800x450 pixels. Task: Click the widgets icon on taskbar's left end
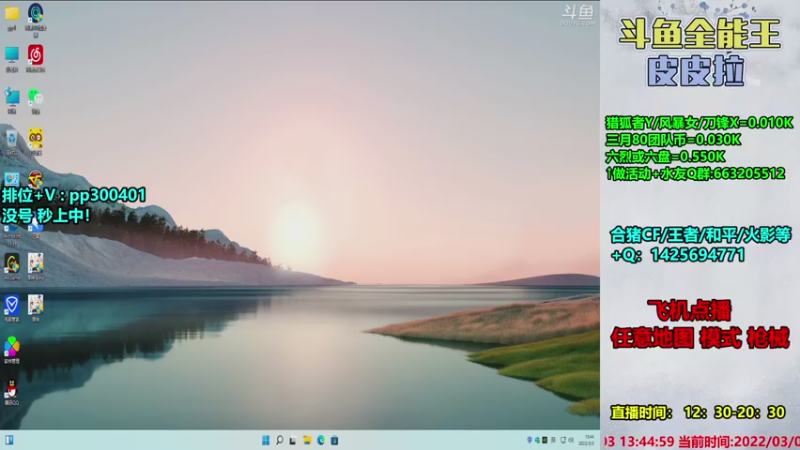(x=9, y=440)
